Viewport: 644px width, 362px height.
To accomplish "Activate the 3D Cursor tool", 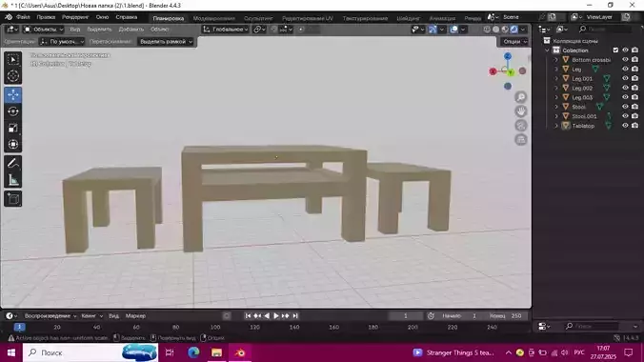I will tap(13, 76).
